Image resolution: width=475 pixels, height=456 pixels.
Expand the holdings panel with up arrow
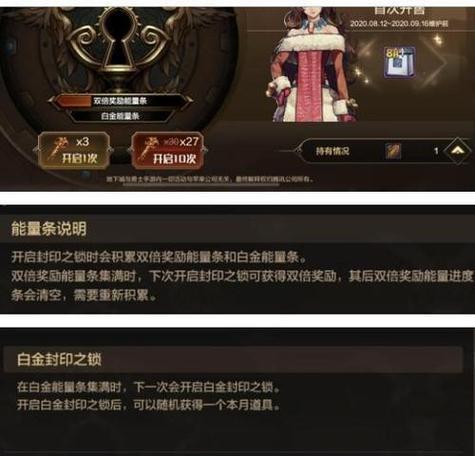458,151
